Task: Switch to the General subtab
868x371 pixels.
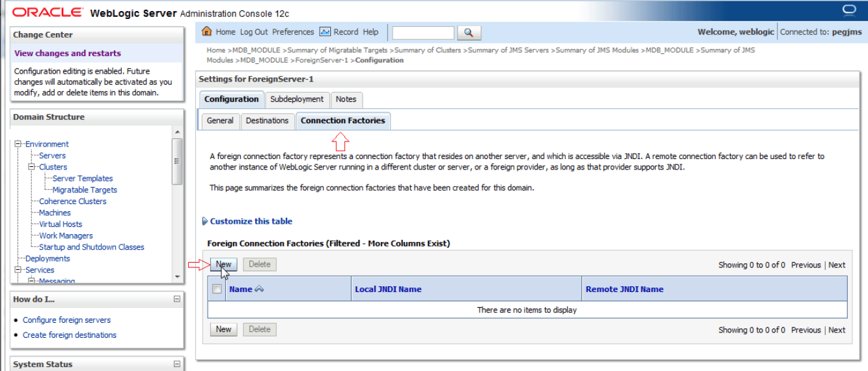Action: click(220, 121)
